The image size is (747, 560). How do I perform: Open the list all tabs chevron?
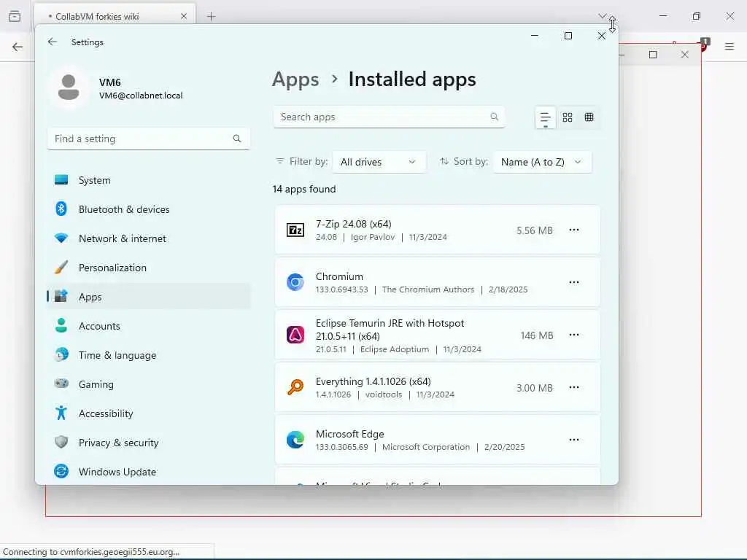tap(602, 16)
